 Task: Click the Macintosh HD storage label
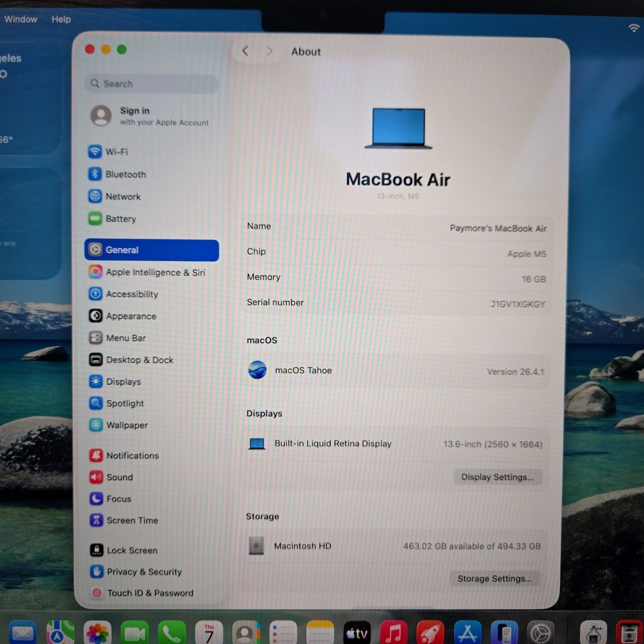[303, 546]
